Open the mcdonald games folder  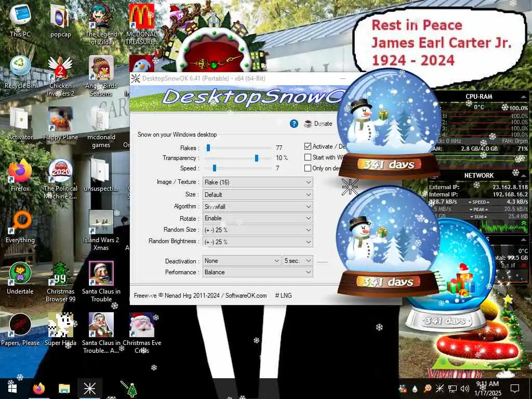point(101,128)
